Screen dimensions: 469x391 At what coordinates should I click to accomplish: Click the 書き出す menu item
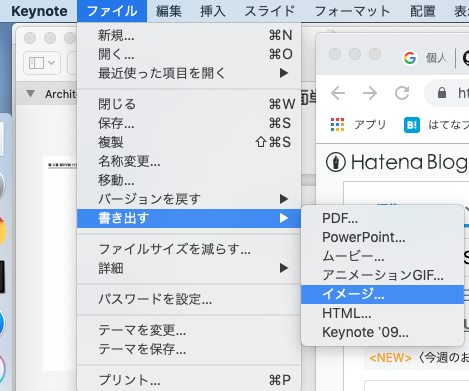tap(189, 218)
